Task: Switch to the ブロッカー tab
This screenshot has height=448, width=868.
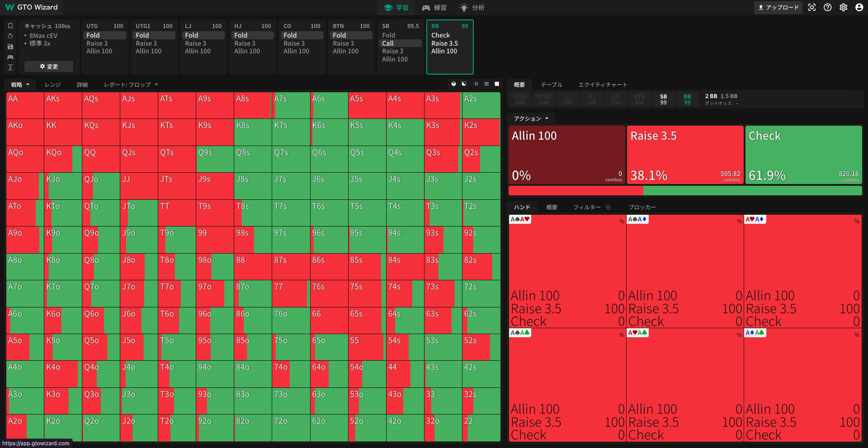Action: coord(642,207)
